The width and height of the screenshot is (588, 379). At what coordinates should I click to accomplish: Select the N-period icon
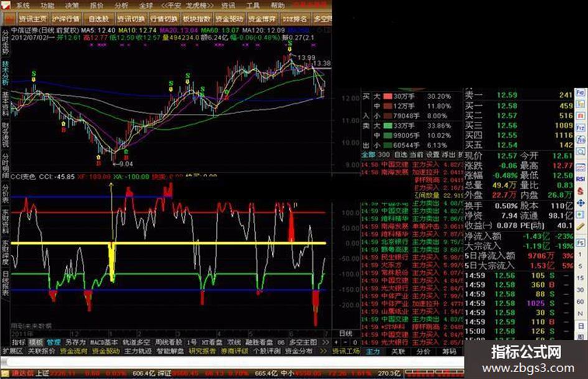tap(581, 314)
